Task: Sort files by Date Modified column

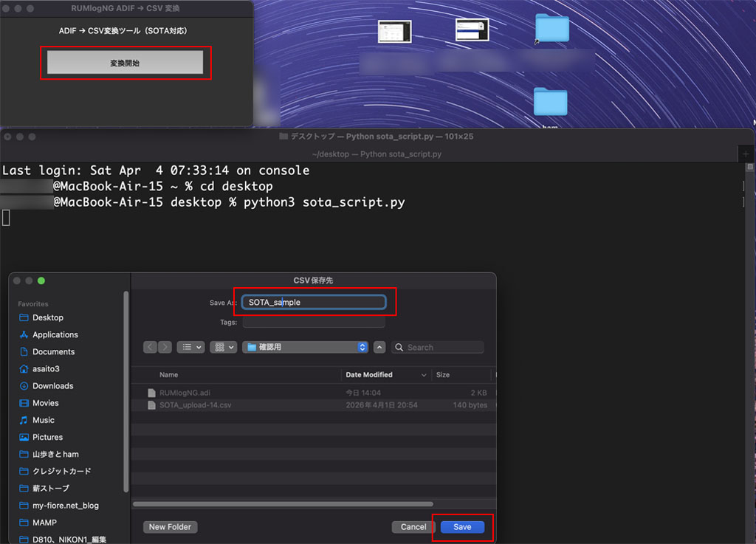Action: pyautogui.click(x=384, y=375)
